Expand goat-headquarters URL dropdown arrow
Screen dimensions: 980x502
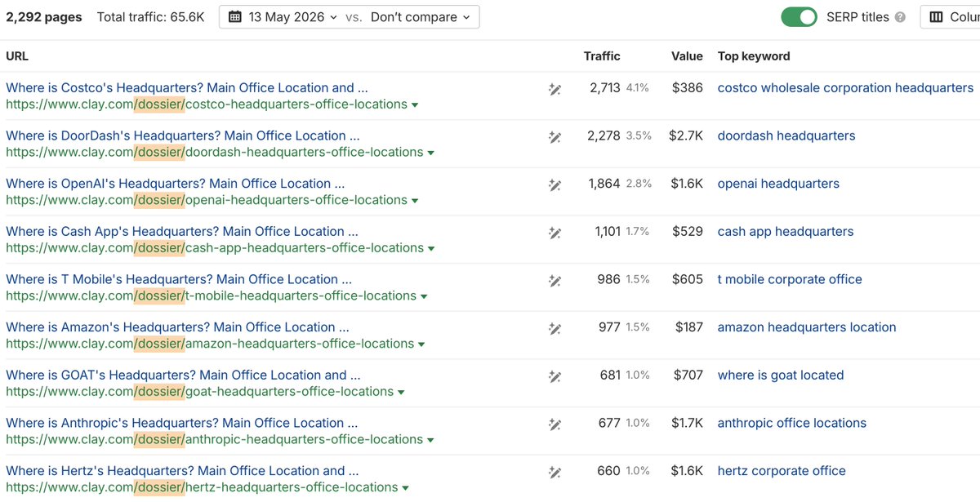401,393
